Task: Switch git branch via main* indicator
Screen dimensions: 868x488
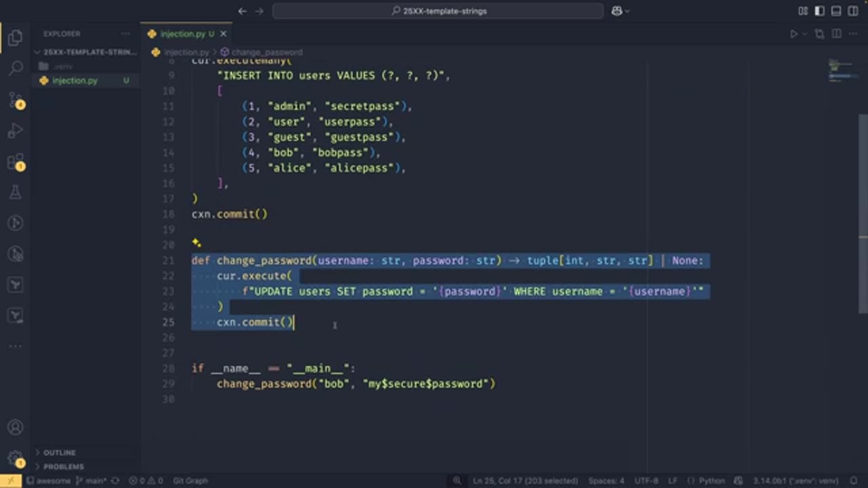Action: 92,481
